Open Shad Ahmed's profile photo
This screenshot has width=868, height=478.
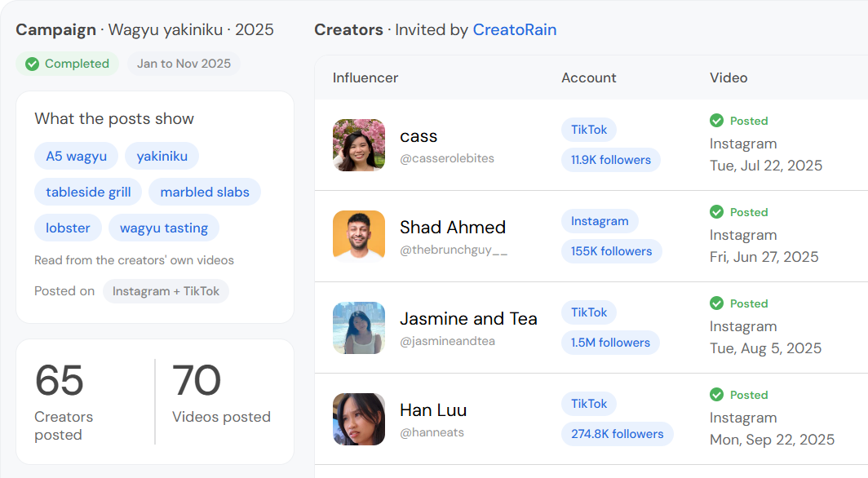(x=359, y=237)
